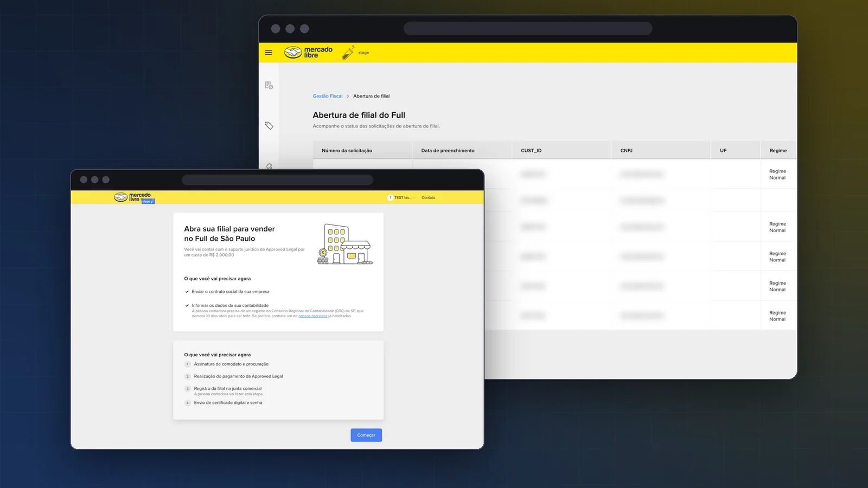868x488 pixels.
Task: Click the round T user avatar
Action: (x=390, y=197)
